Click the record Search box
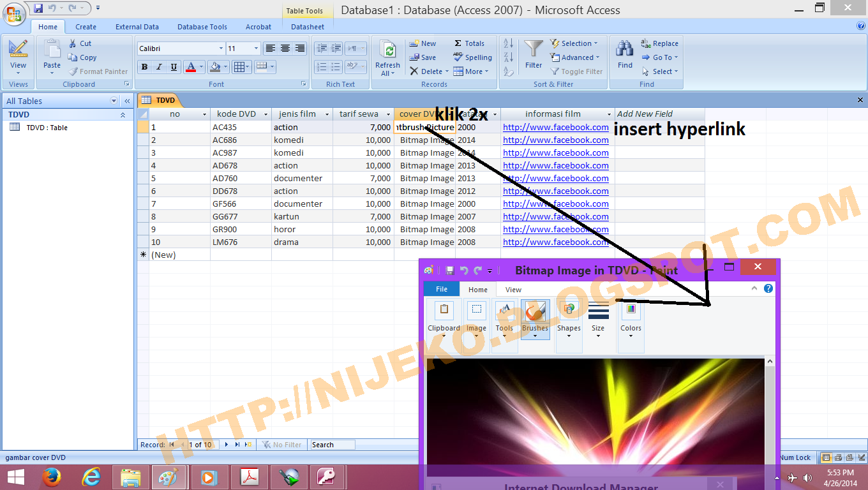The image size is (868, 490). (x=333, y=445)
